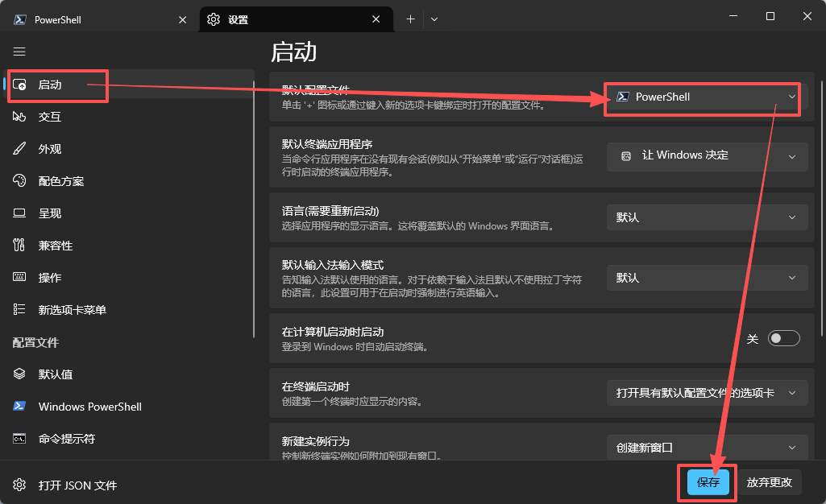
Task: Click console icon in 让 Windows 决定 dropdown
Action: [626, 155]
